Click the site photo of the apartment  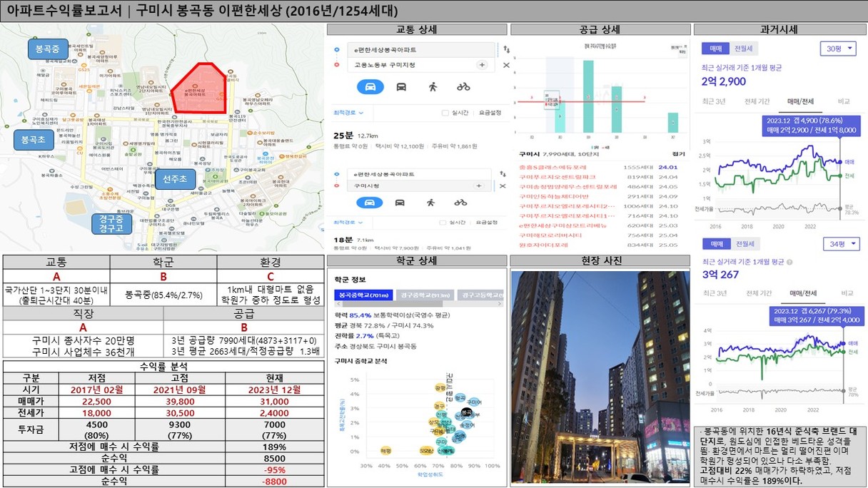pos(600,377)
